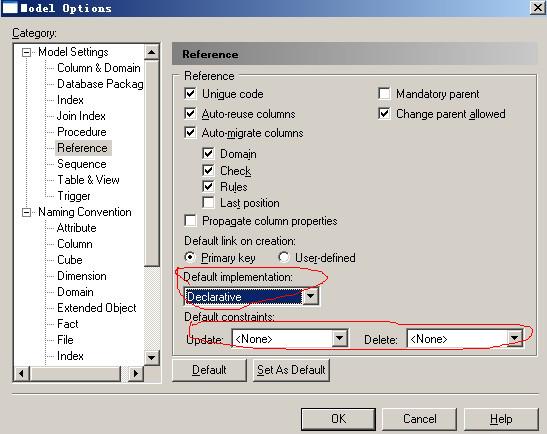Select Dimension naming convention item

point(82,276)
